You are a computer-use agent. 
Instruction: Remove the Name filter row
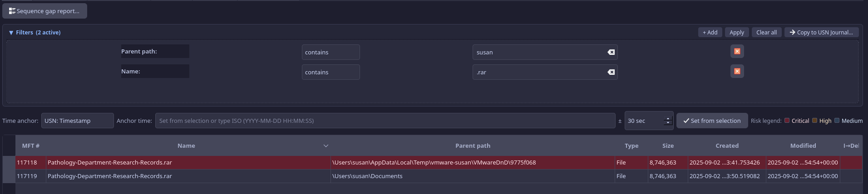click(737, 72)
